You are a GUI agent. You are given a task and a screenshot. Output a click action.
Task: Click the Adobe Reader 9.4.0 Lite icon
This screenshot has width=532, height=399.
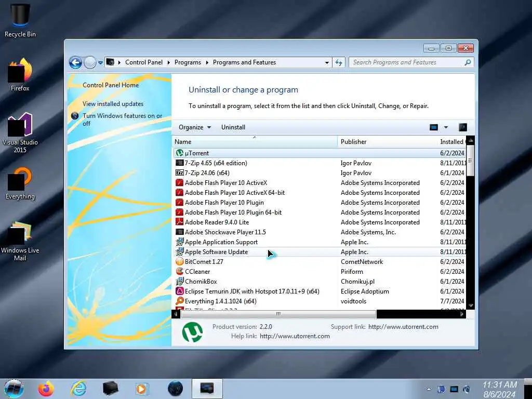pyautogui.click(x=179, y=222)
